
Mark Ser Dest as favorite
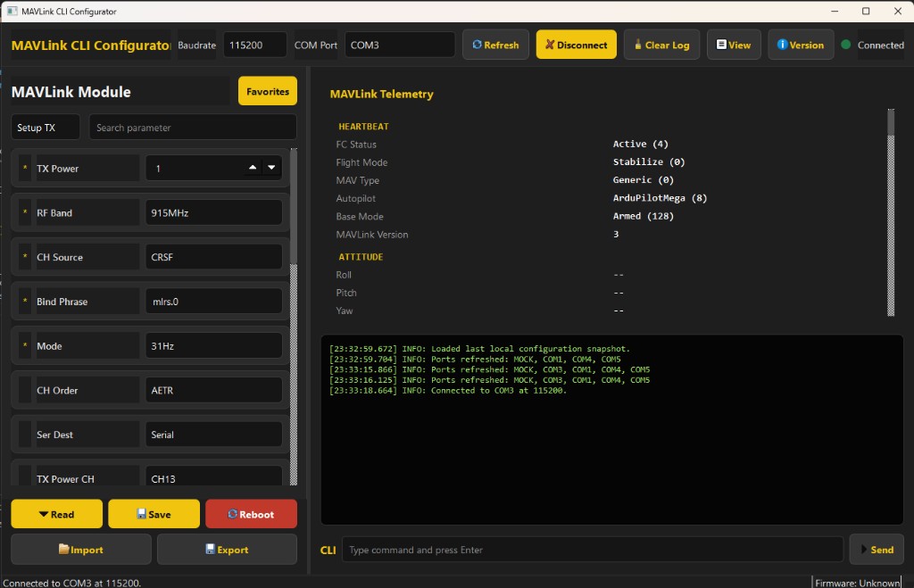[x=25, y=435]
